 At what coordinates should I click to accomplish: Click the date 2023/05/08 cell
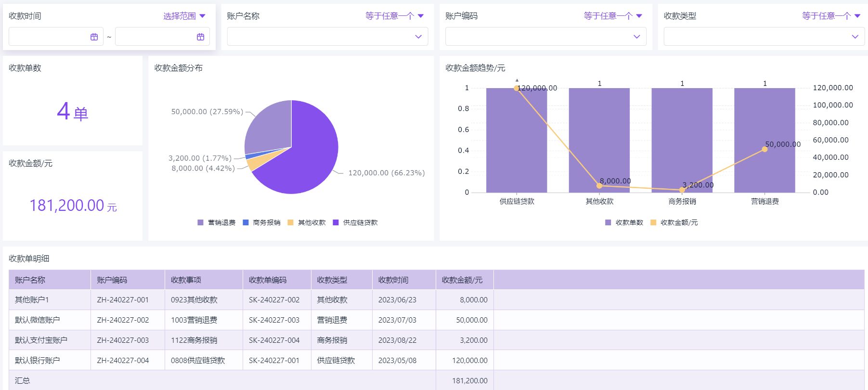pyautogui.click(x=404, y=360)
